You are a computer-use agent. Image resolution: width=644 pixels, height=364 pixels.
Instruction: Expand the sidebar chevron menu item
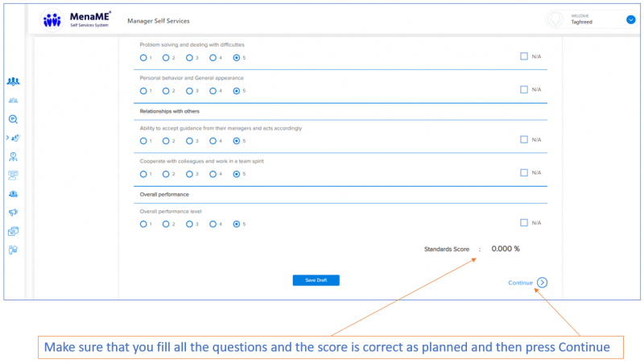pyautogui.click(x=7, y=138)
